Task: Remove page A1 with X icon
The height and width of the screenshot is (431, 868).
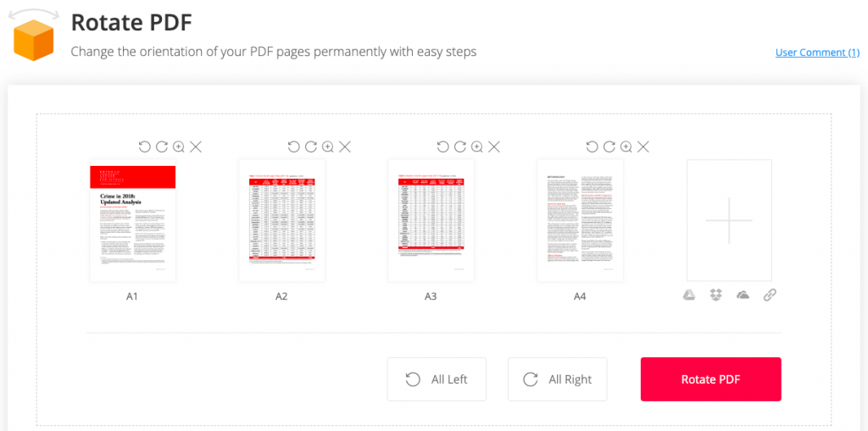Action: [x=196, y=146]
